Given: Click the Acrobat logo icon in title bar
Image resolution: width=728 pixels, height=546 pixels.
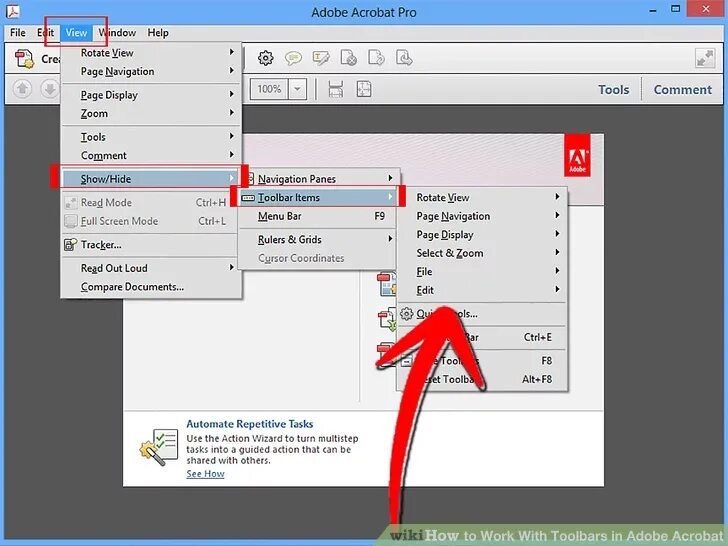Looking at the screenshot, I should pyautogui.click(x=13, y=10).
